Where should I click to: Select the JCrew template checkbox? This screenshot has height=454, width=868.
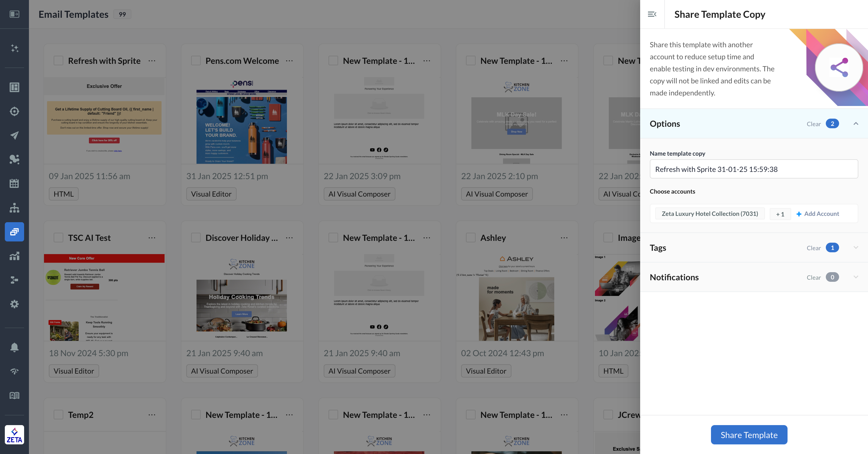pyautogui.click(x=608, y=415)
